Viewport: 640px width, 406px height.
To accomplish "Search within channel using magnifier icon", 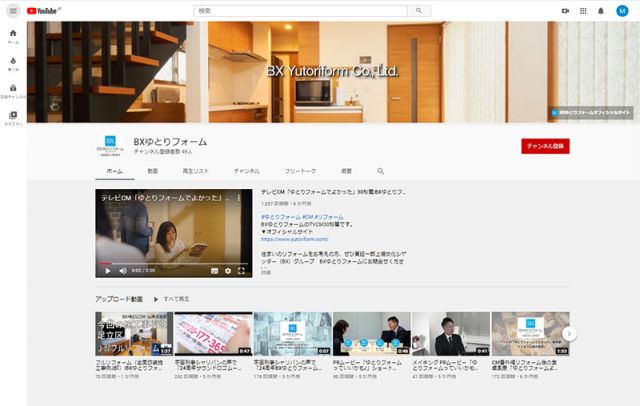I will pos(380,171).
